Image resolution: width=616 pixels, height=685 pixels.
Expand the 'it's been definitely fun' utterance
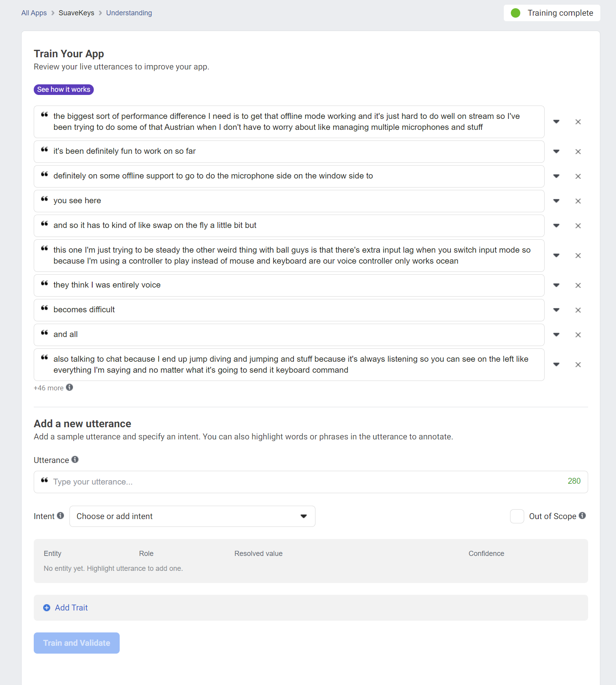coord(556,151)
